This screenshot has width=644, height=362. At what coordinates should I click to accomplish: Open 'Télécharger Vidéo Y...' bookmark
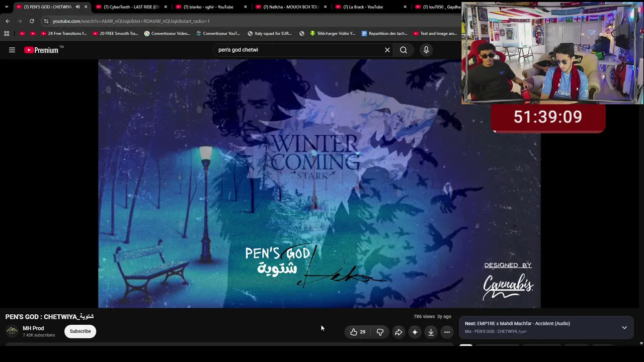(x=333, y=34)
